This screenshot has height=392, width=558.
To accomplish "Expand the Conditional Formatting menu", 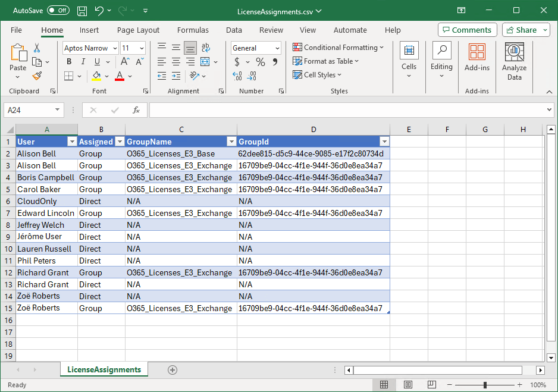I will click(338, 48).
